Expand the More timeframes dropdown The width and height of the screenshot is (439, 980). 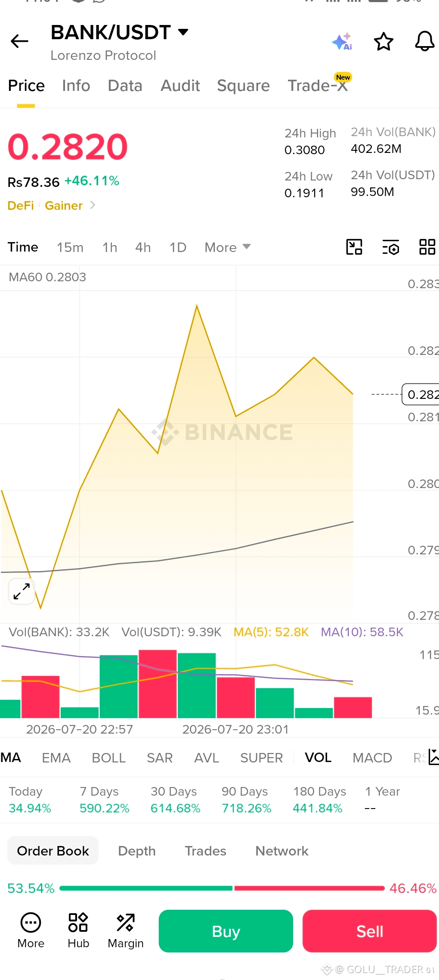(227, 247)
